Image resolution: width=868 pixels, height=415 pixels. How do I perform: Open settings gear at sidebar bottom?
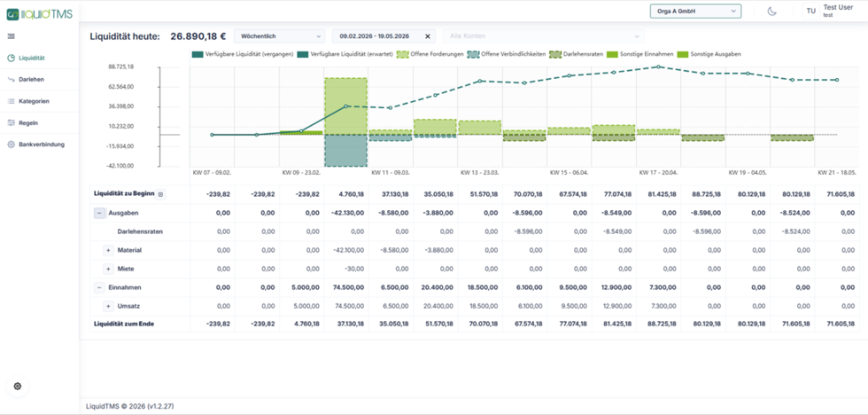17,387
